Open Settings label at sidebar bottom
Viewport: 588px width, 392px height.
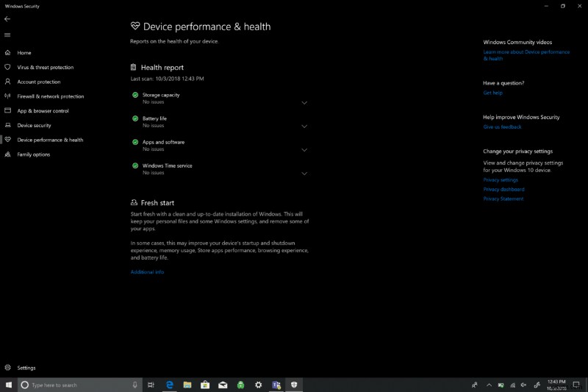pos(26,368)
